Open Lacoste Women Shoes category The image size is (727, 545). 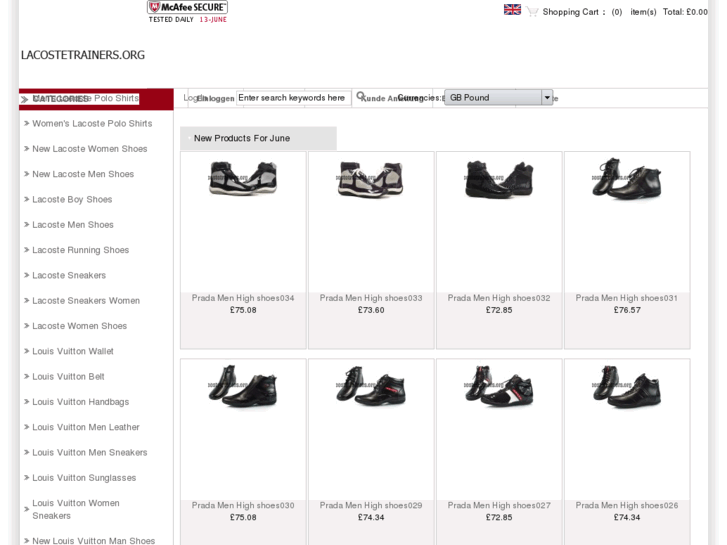click(x=79, y=326)
